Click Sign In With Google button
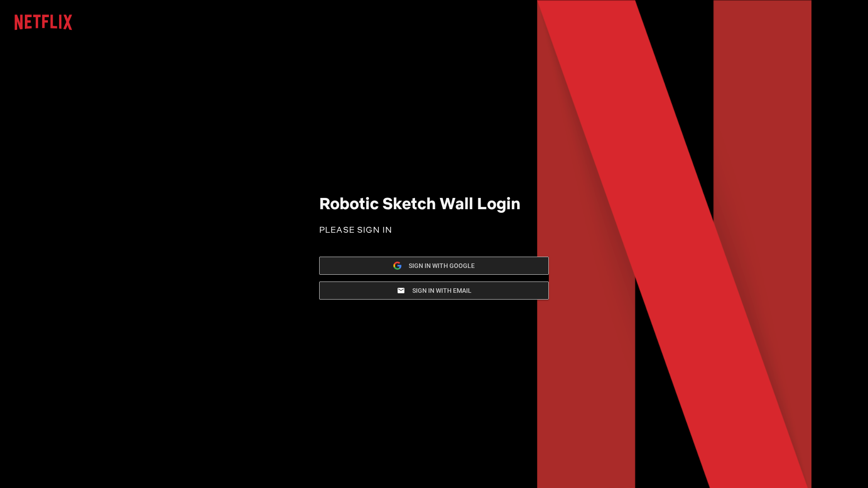This screenshot has height=488, width=868. (434, 266)
